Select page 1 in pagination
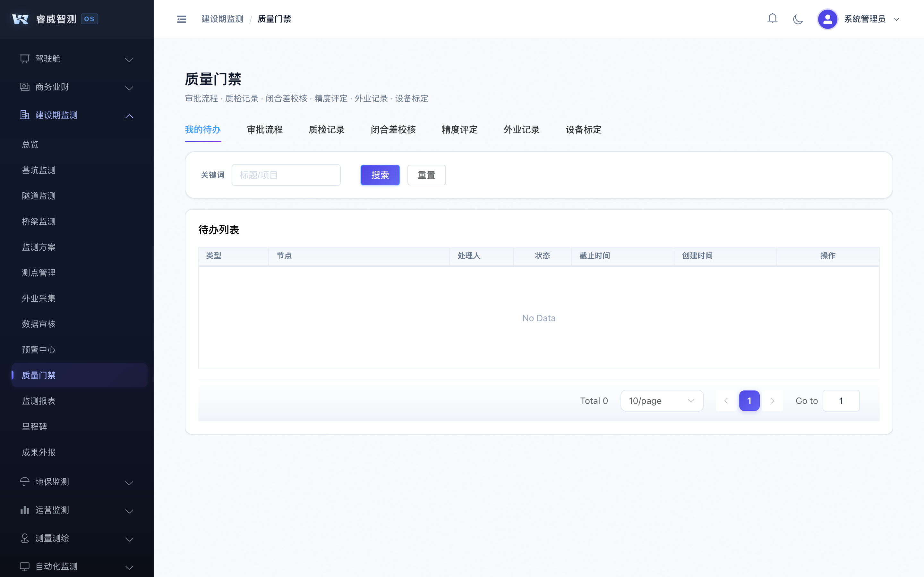Image resolution: width=924 pixels, height=577 pixels. pyautogui.click(x=749, y=400)
